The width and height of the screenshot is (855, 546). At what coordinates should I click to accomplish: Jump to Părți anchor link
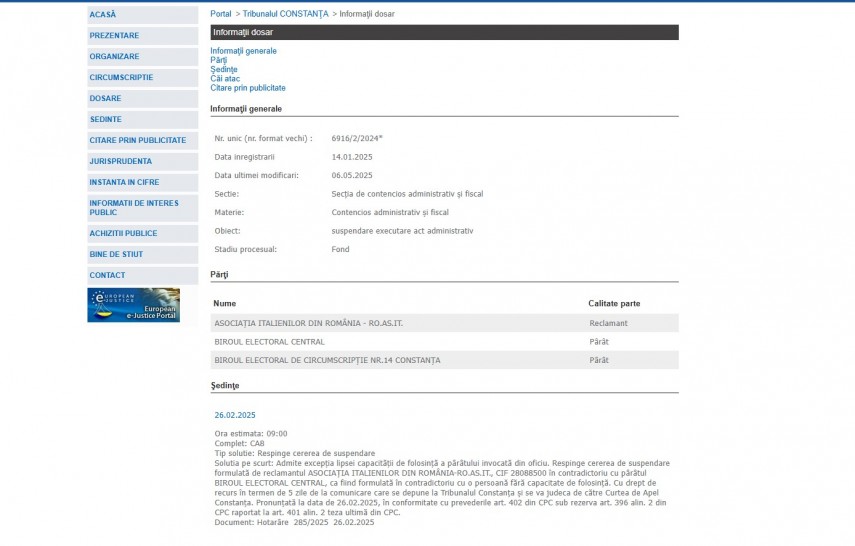click(x=219, y=60)
